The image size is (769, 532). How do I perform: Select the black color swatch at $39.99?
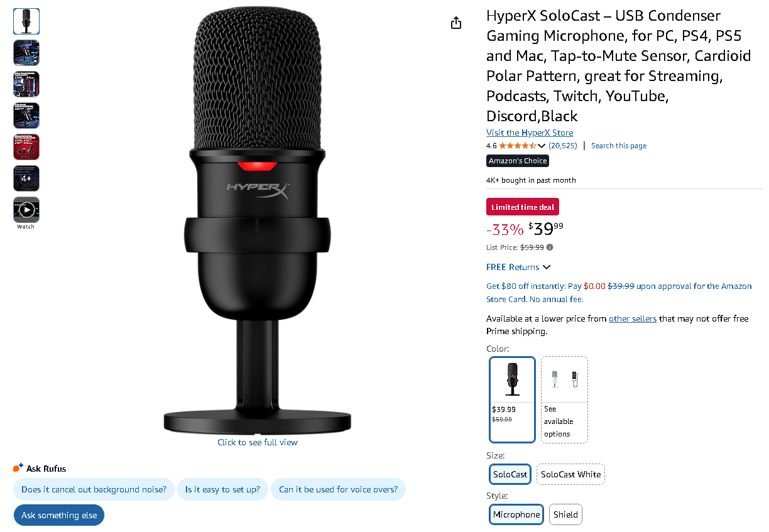512,399
